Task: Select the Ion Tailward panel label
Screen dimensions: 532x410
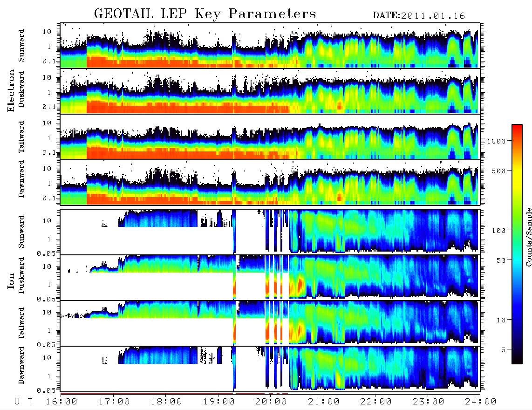Action: (21, 323)
